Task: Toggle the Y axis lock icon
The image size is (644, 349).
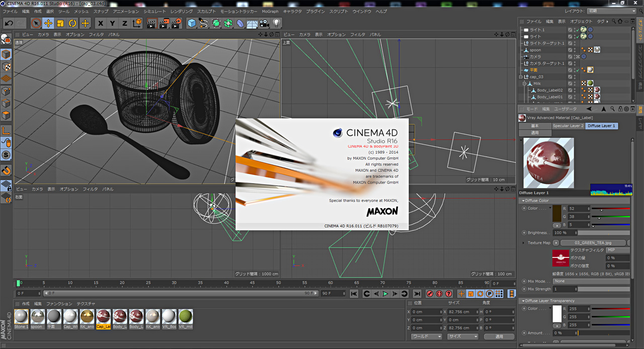Action: pos(113,23)
